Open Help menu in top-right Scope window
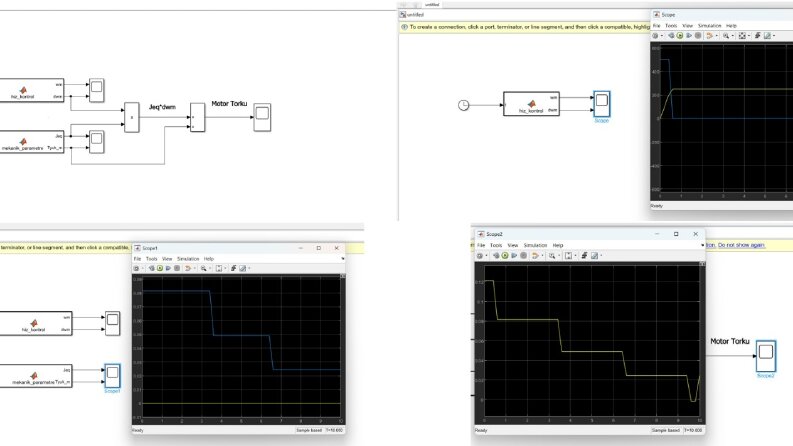The image size is (793, 446). pyautogui.click(x=731, y=26)
